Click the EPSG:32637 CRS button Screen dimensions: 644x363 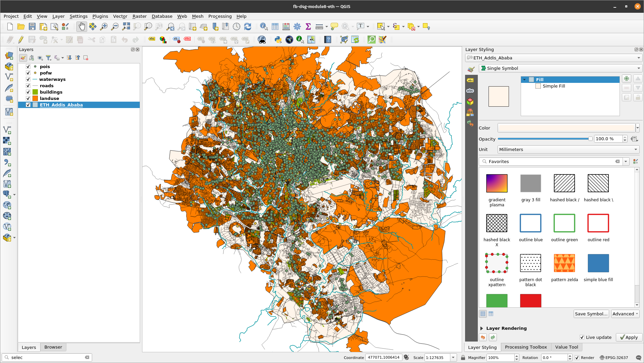(614, 358)
